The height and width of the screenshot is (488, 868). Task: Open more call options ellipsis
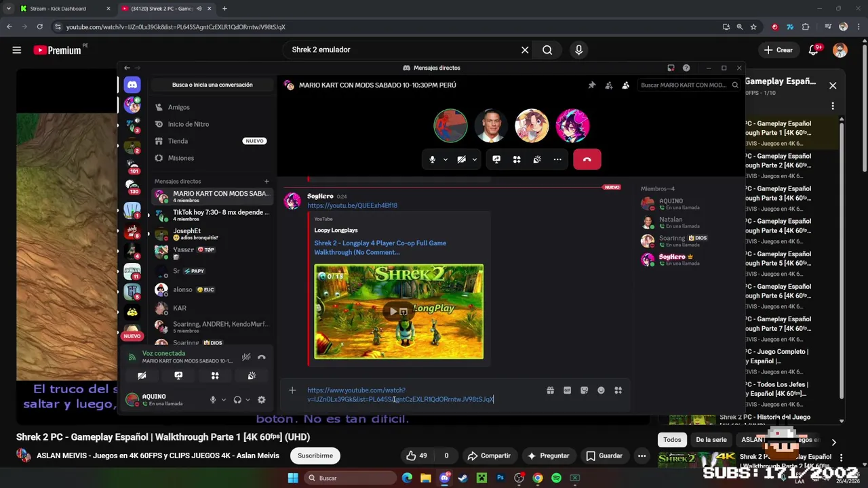[557, 159]
